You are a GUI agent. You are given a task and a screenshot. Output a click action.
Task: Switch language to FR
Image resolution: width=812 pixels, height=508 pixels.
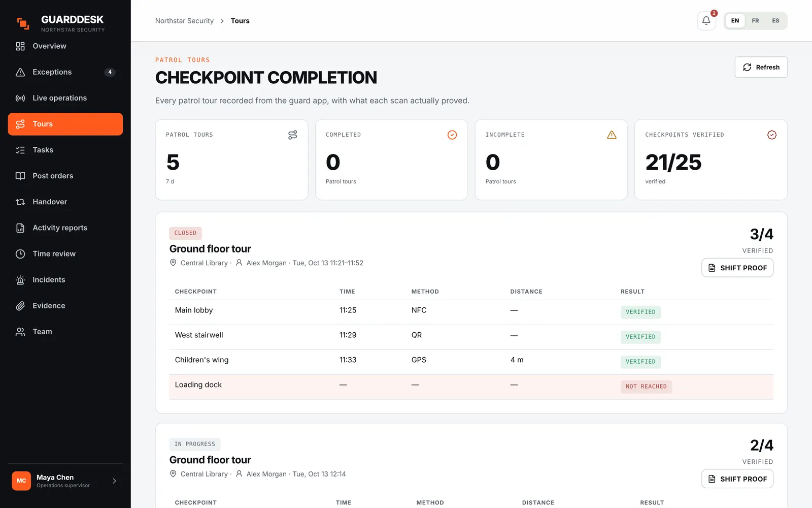pyautogui.click(x=755, y=21)
